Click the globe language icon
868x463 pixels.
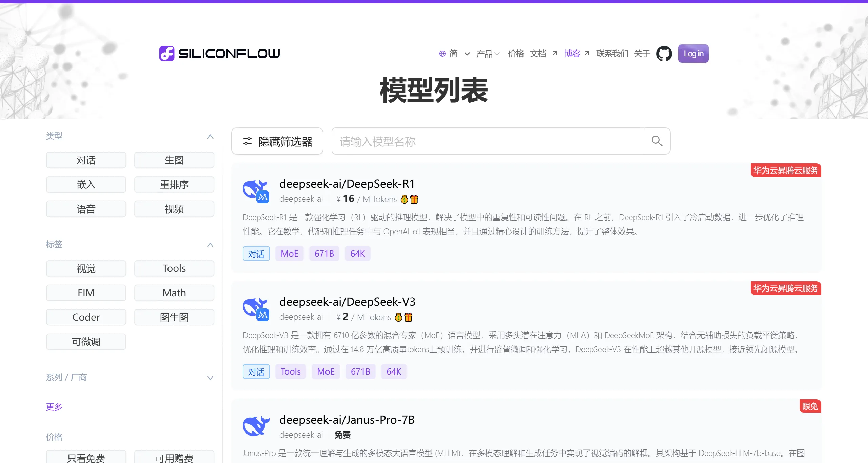tap(442, 54)
